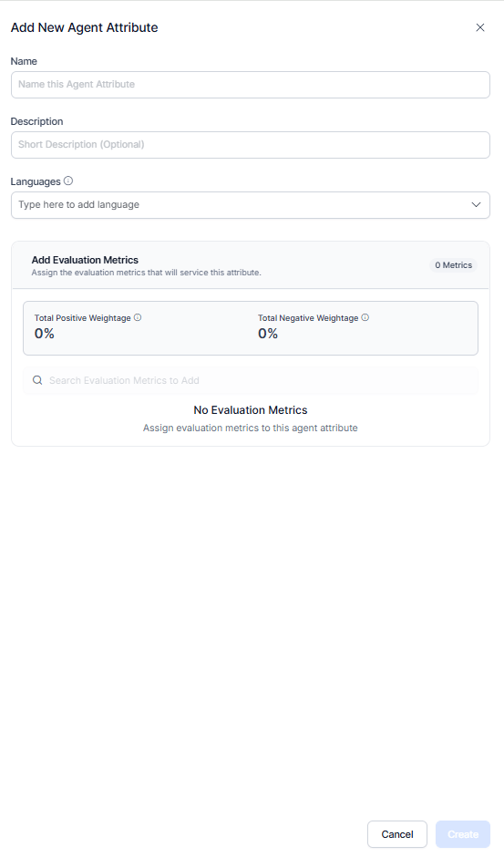The width and height of the screenshot is (504, 857).
Task: Click the Name field label
Action: [x=24, y=61]
